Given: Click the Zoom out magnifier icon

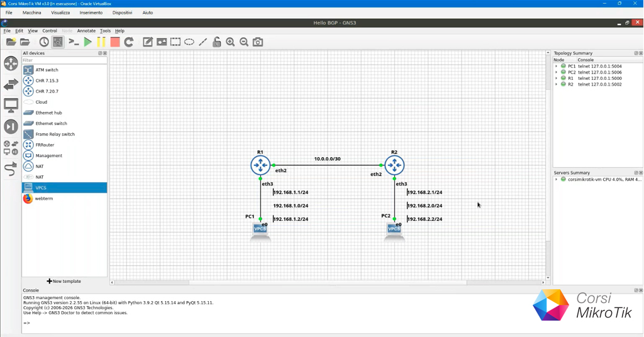Looking at the screenshot, I should [x=244, y=42].
